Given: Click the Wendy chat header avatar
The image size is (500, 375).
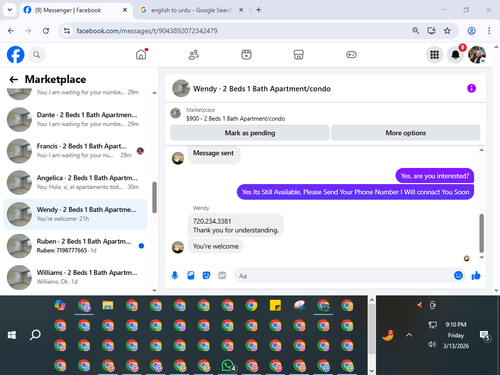Looking at the screenshot, I should (x=181, y=88).
